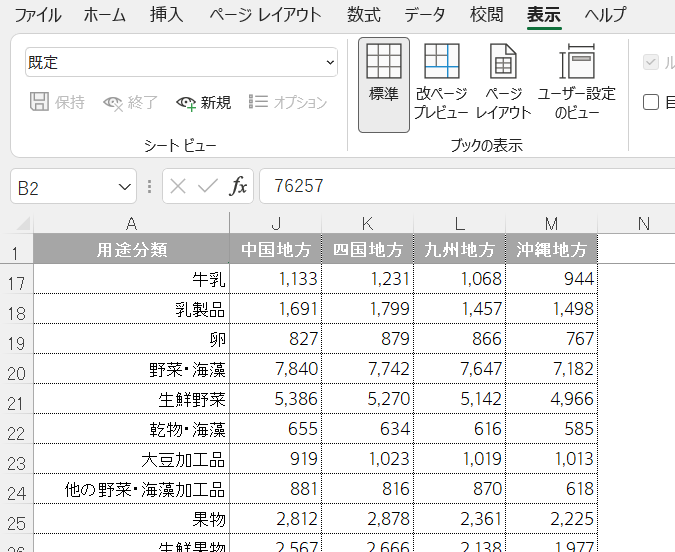Image resolution: width=675 pixels, height=552 pixels.
Task: Toggle the partially visible unchecked checkbox
Action: click(x=651, y=101)
